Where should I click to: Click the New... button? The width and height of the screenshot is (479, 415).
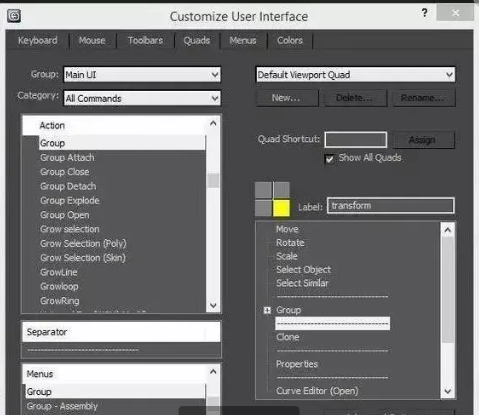click(287, 98)
